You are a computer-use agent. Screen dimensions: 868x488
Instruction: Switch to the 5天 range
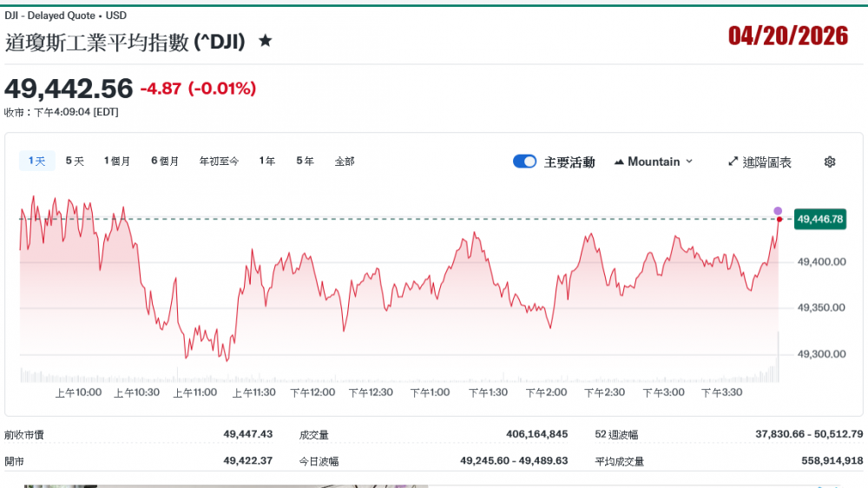coord(75,161)
